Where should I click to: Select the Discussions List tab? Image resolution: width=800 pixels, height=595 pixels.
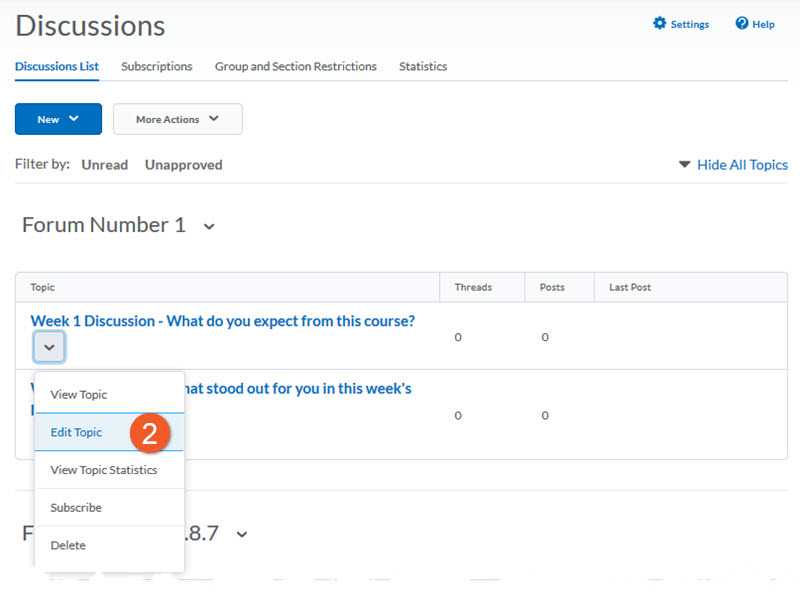coord(57,67)
